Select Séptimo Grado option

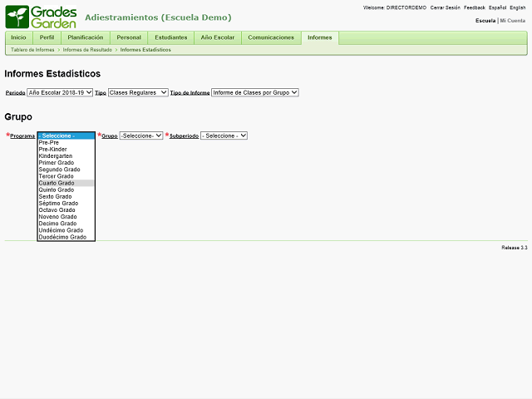click(58, 203)
